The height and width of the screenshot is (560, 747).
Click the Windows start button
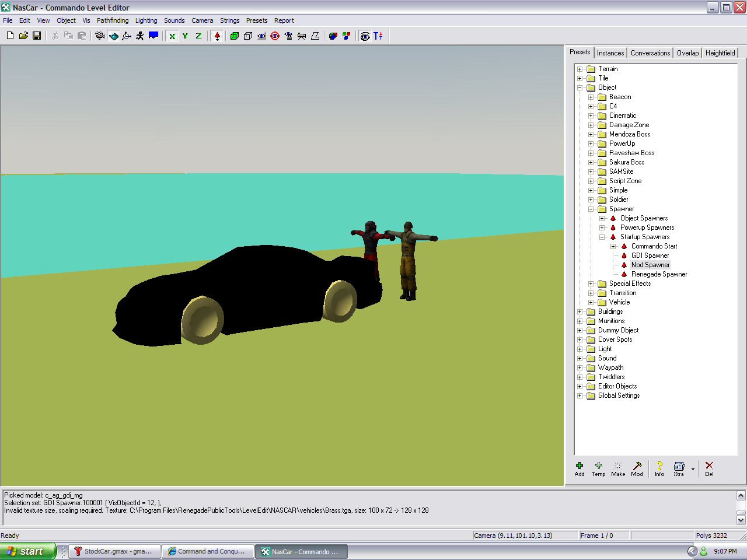(27, 551)
